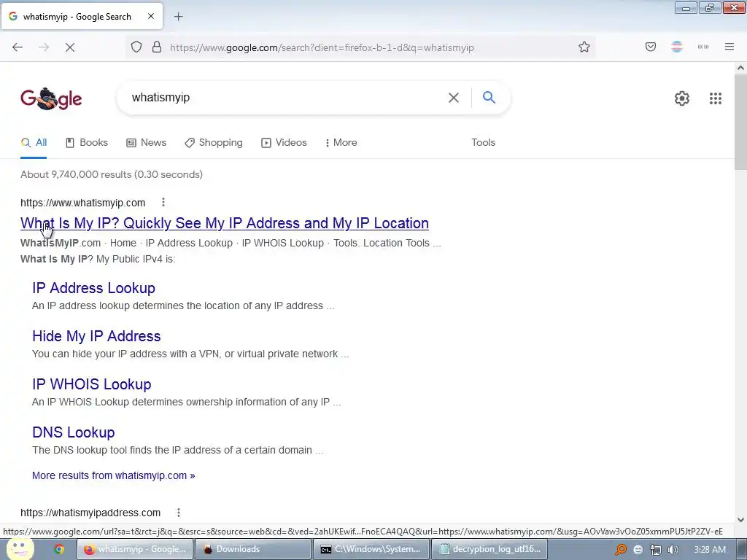Image resolution: width=747 pixels, height=560 pixels.
Task: Open the extension icon beside the account avatar
Action: pyautogui.click(x=703, y=47)
